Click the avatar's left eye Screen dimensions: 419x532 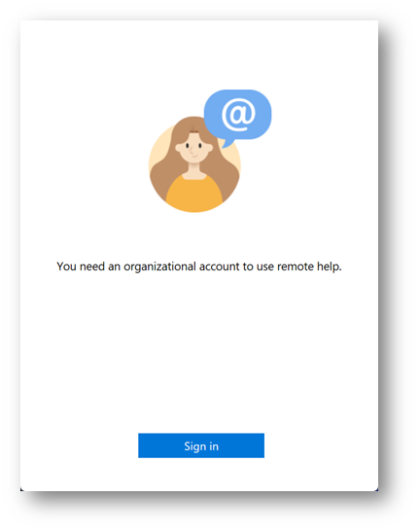coord(188,146)
